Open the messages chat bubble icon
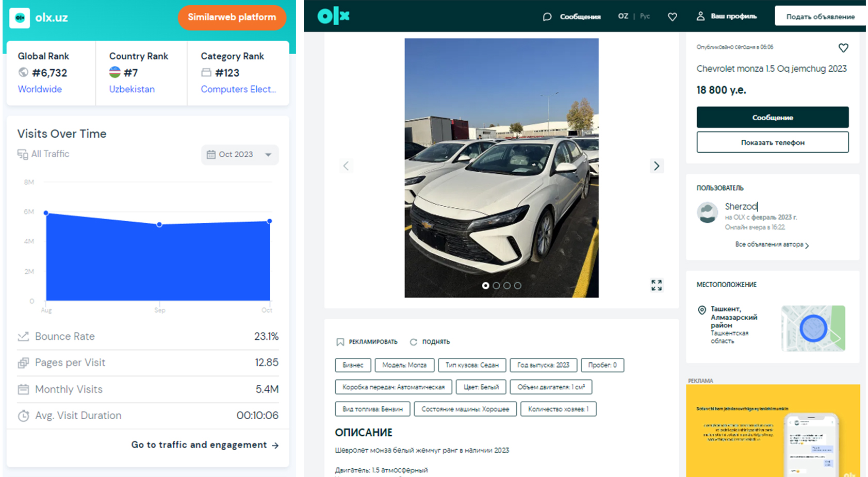The height and width of the screenshot is (477, 868). pyautogui.click(x=547, y=17)
